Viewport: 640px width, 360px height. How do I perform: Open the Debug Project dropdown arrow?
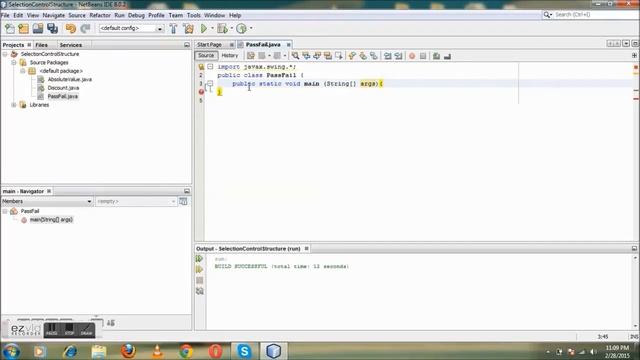(x=231, y=28)
